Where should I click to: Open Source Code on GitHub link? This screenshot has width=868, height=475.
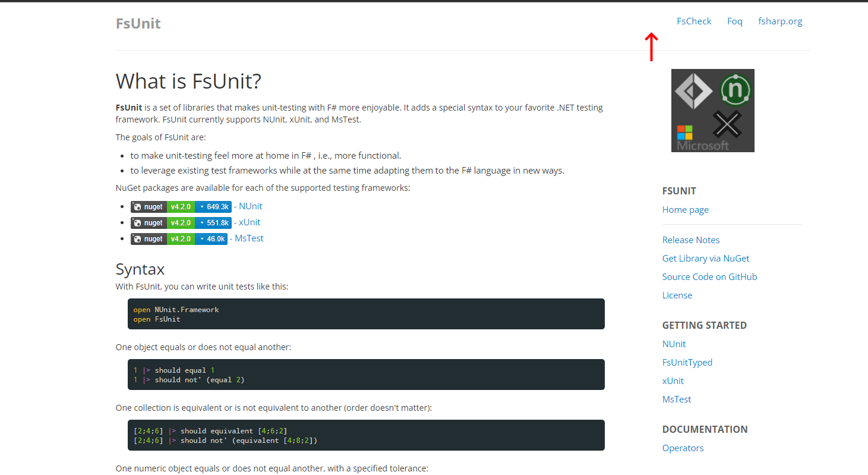pyautogui.click(x=709, y=276)
